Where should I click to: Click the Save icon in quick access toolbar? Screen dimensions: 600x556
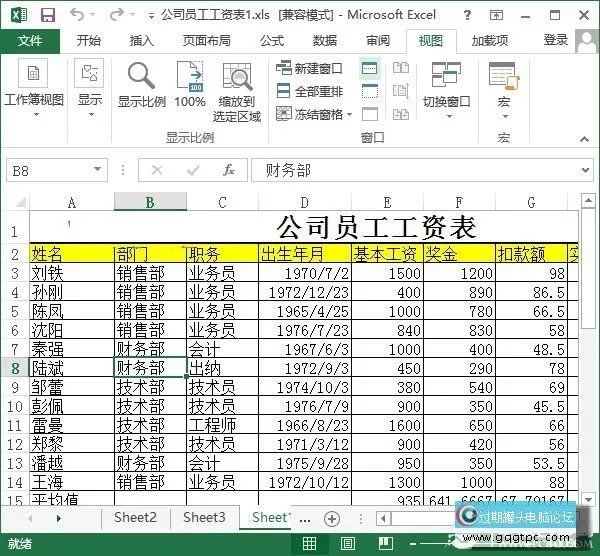[47, 15]
